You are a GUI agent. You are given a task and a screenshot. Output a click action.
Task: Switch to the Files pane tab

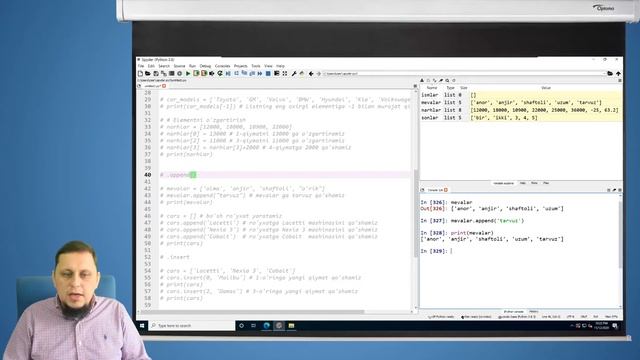click(x=546, y=183)
